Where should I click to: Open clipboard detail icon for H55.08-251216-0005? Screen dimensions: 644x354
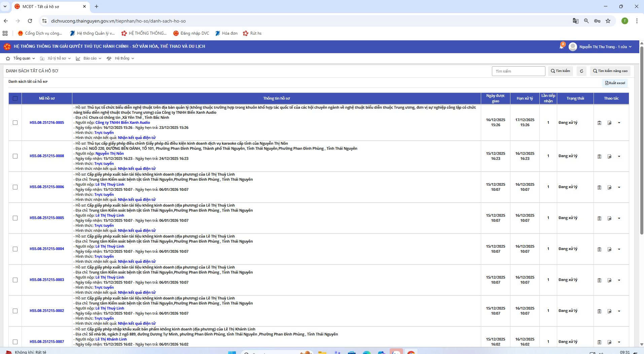point(599,123)
